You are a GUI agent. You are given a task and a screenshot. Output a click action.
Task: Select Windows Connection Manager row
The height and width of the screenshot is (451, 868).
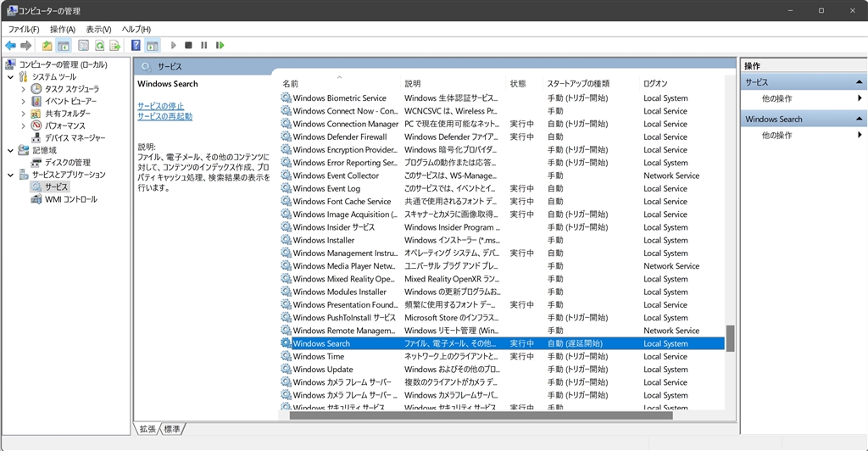[502, 124]
